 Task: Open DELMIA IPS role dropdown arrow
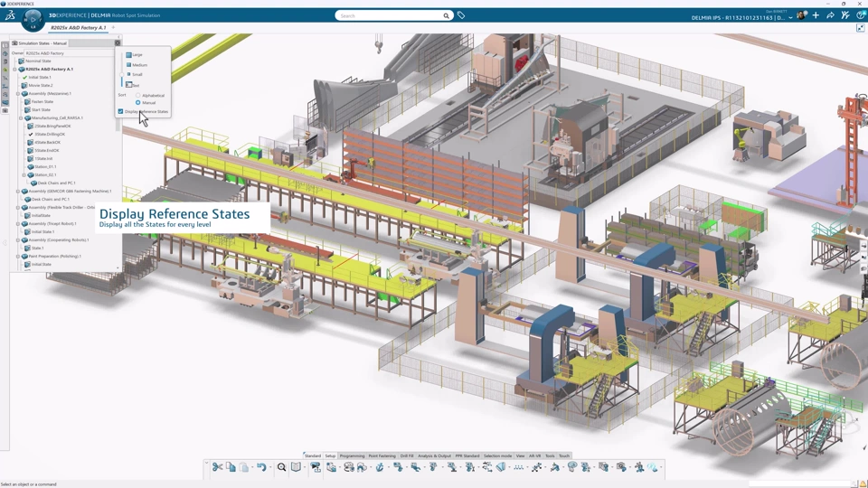click(790, 18)
